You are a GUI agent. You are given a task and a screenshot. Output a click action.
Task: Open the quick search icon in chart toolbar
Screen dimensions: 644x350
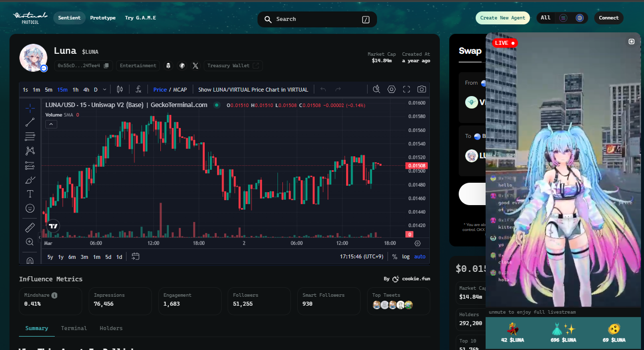(377, 90)
